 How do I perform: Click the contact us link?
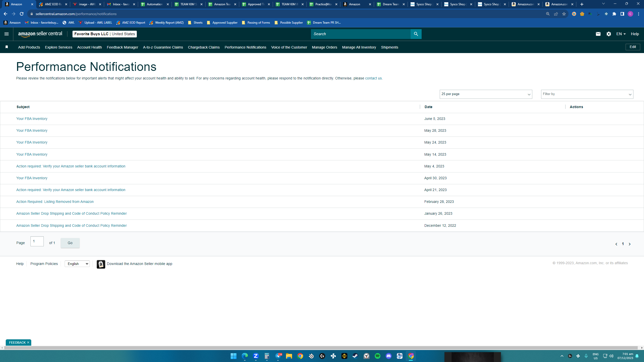coord(373,78)
